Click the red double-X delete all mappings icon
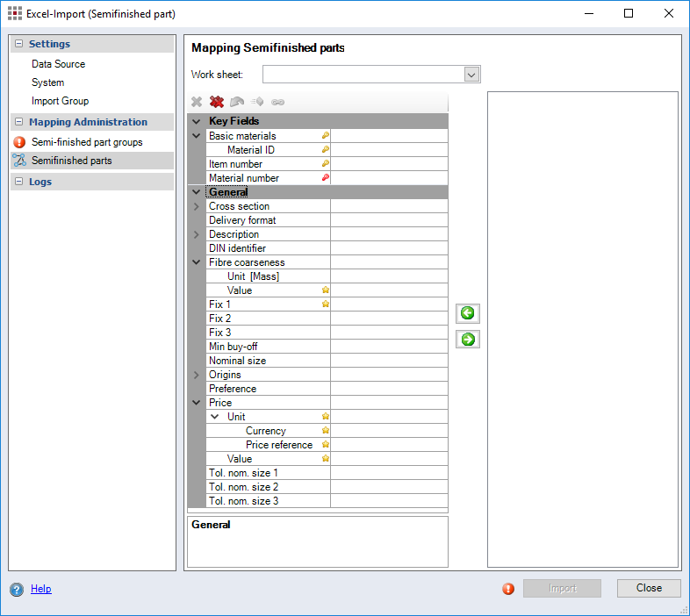This screenshot has width=690, height=616. click(216, 102)
